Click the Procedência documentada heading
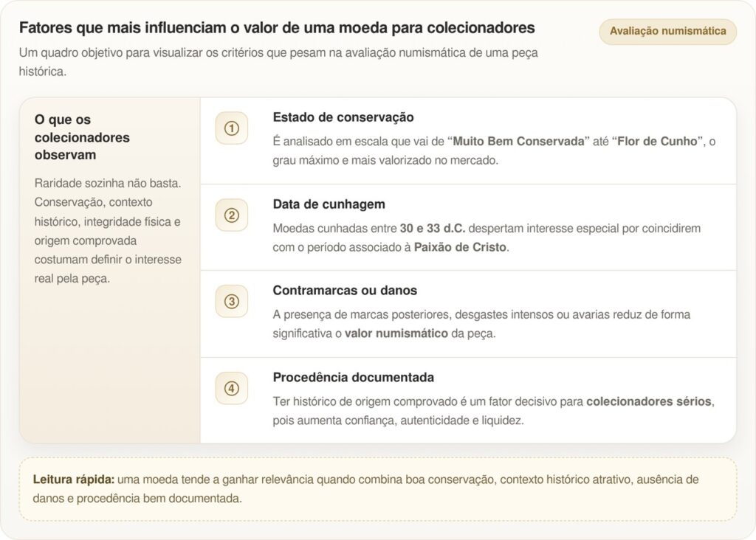Screen dimensions: 756x540 tap(353, 377)
